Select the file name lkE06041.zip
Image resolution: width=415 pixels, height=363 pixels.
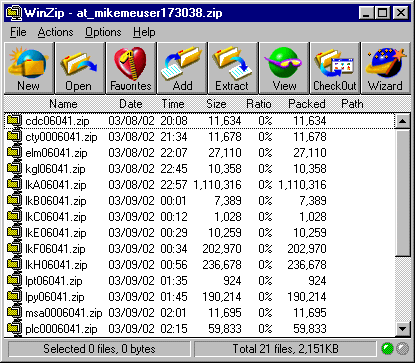[x=56, y=233]
